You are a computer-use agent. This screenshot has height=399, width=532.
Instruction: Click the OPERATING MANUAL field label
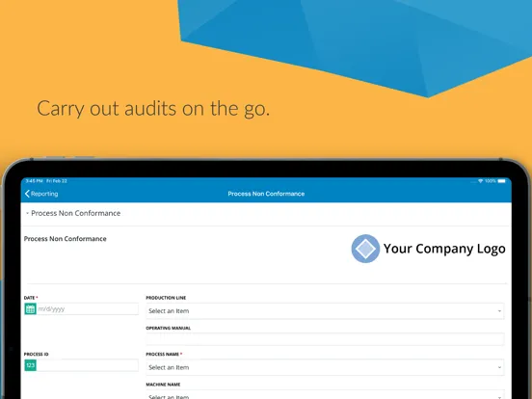pos(169,328)
